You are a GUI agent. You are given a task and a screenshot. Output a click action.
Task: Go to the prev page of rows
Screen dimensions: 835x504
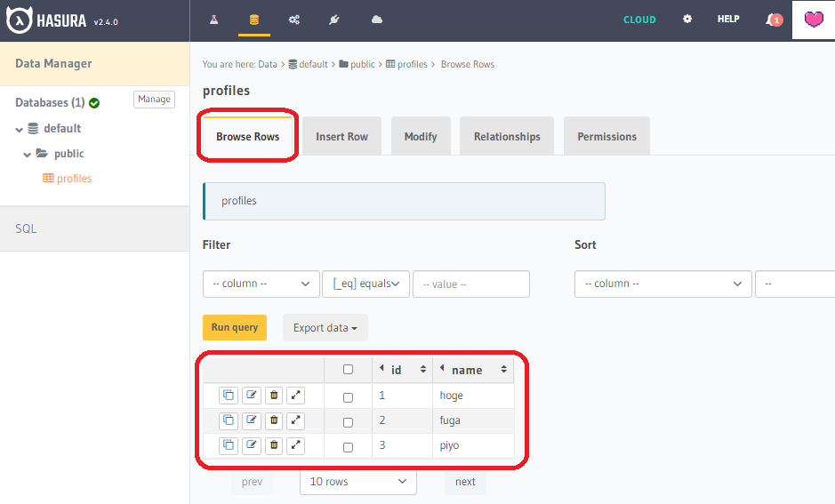coord(252,482)
